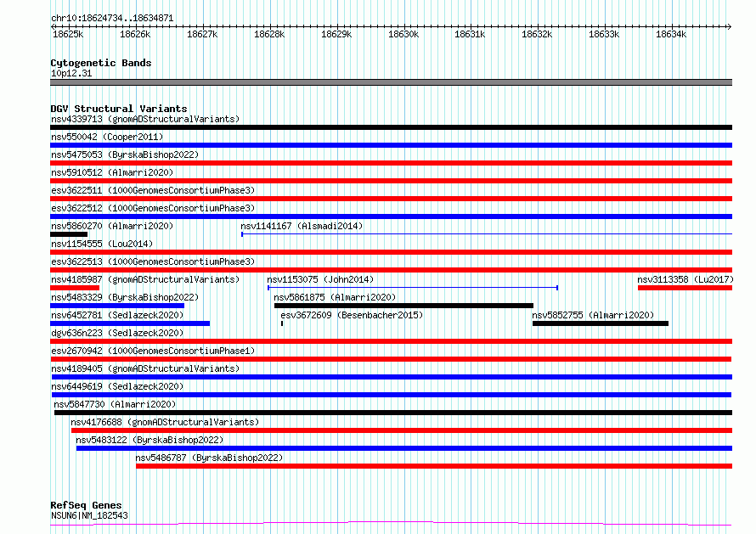This screenshot has height=534, width=756.
Task: Click the 18634k ruler tick label
Action: (671, 34)
